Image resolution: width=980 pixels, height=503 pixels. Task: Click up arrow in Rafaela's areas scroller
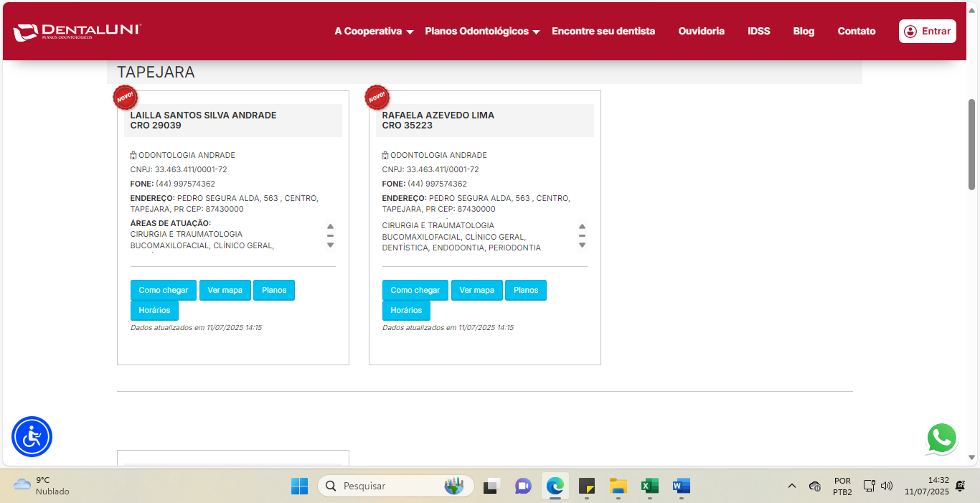tap(582, 226)
